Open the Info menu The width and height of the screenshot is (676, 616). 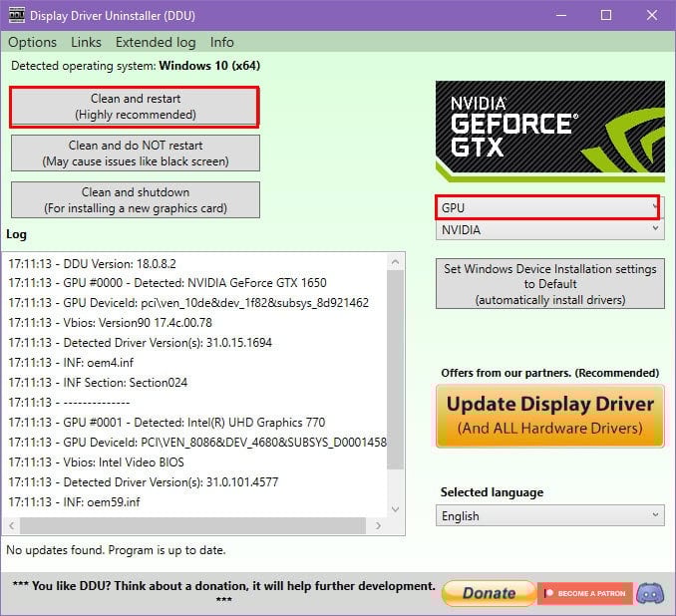click(x=222, y=42)
